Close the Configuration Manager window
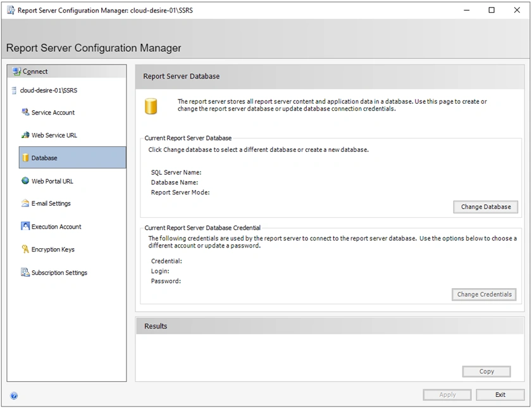Viewport: 532px width, 409px height. click(517, 10)
